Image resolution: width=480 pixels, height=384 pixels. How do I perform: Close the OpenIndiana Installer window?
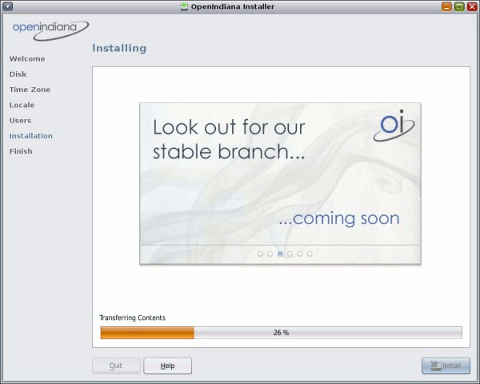coord(472,6)
